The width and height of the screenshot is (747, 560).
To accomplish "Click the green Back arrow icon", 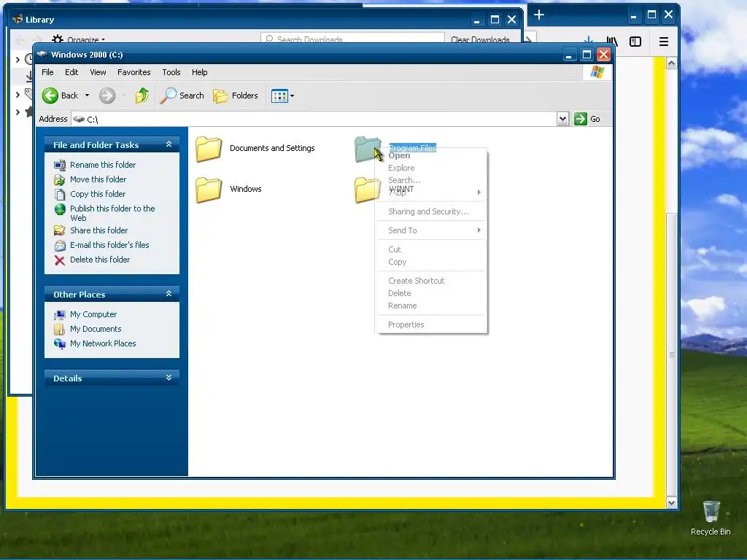I will (50, 96).
